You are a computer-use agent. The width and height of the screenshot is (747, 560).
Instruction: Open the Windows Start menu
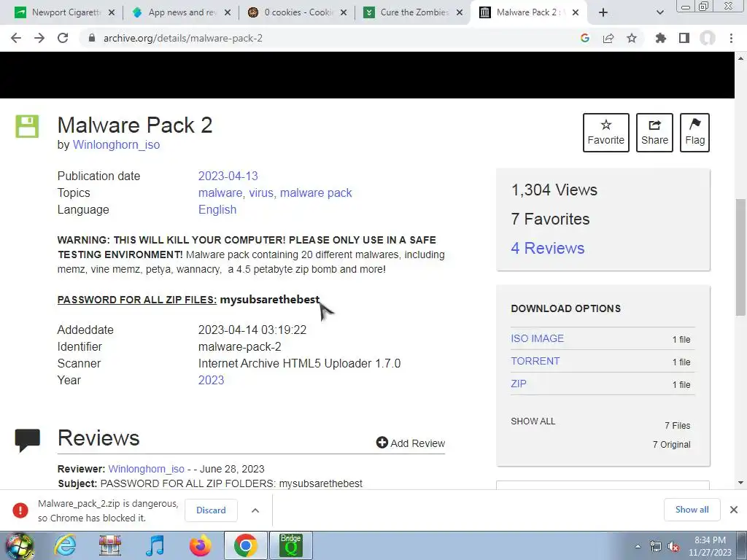(19, 545)
